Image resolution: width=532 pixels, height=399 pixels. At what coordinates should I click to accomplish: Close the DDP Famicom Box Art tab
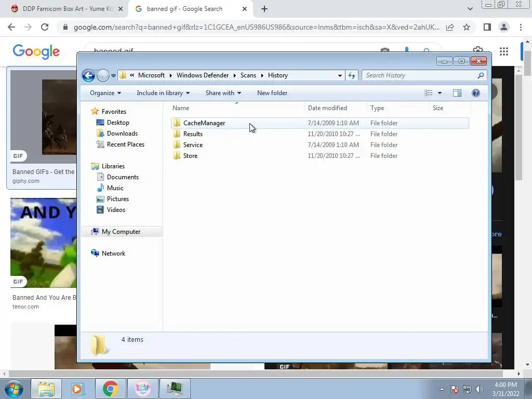pyautogui.click(x=121, y=9)
